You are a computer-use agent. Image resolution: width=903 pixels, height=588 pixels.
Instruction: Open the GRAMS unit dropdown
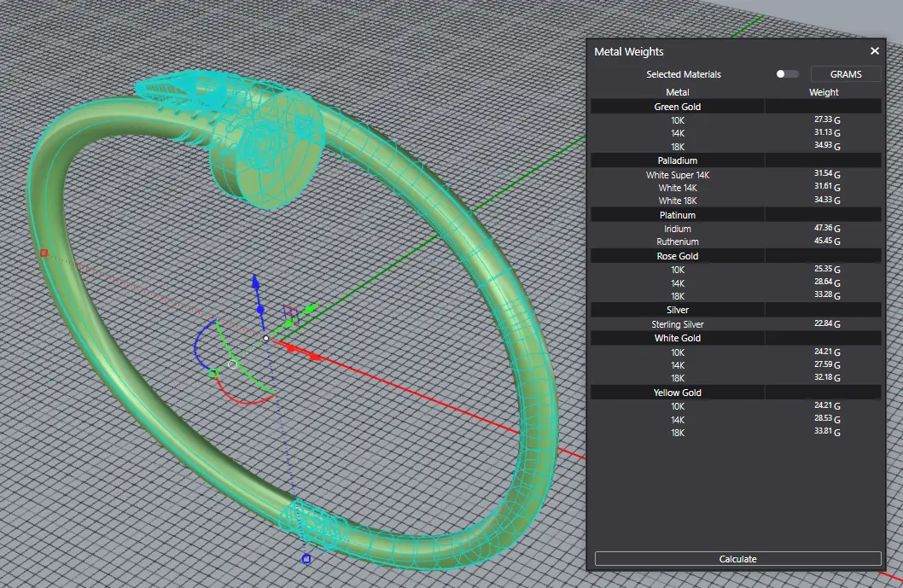click(846, 74)
